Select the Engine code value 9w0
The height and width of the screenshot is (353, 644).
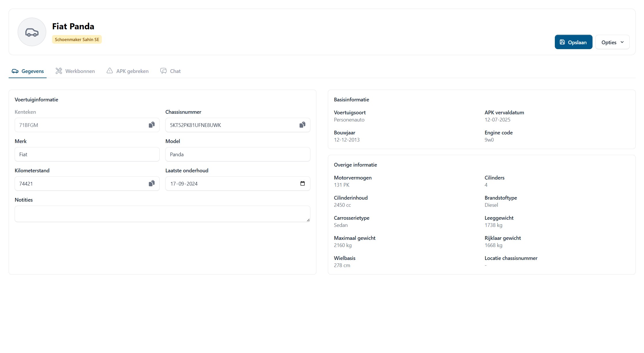[x=489, y=140]
